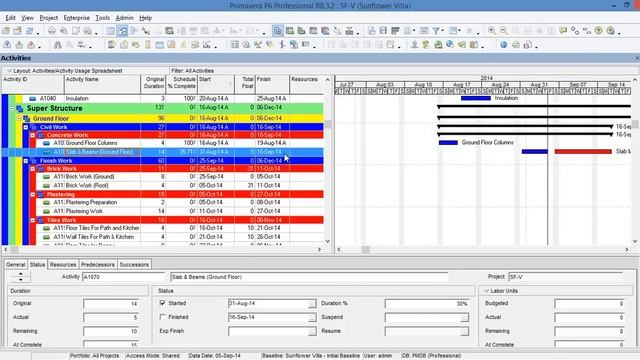Click the Zoom In magnifier icon
Screen dimensions: 640x360
tap(492, 31)
